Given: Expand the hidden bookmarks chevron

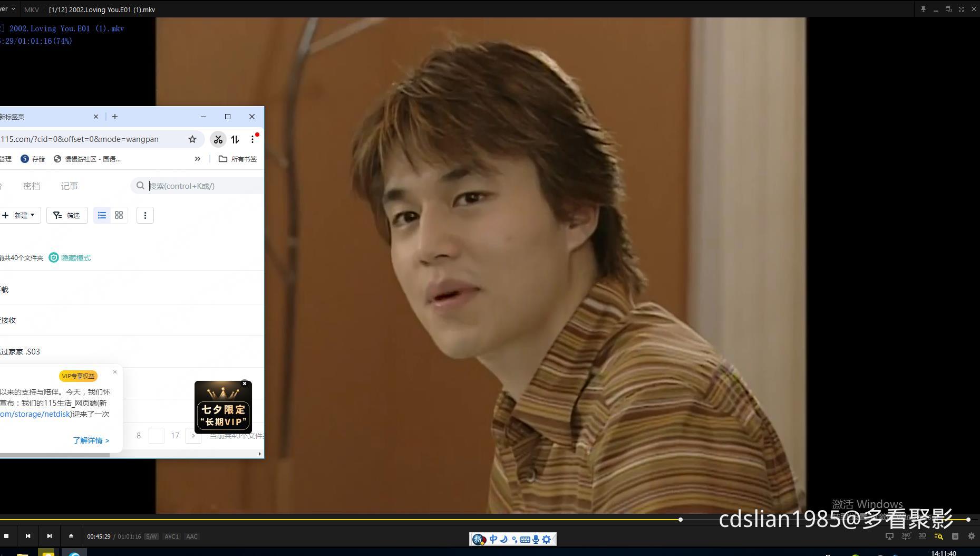Looking at the screenshot, I should pos(197,159).
